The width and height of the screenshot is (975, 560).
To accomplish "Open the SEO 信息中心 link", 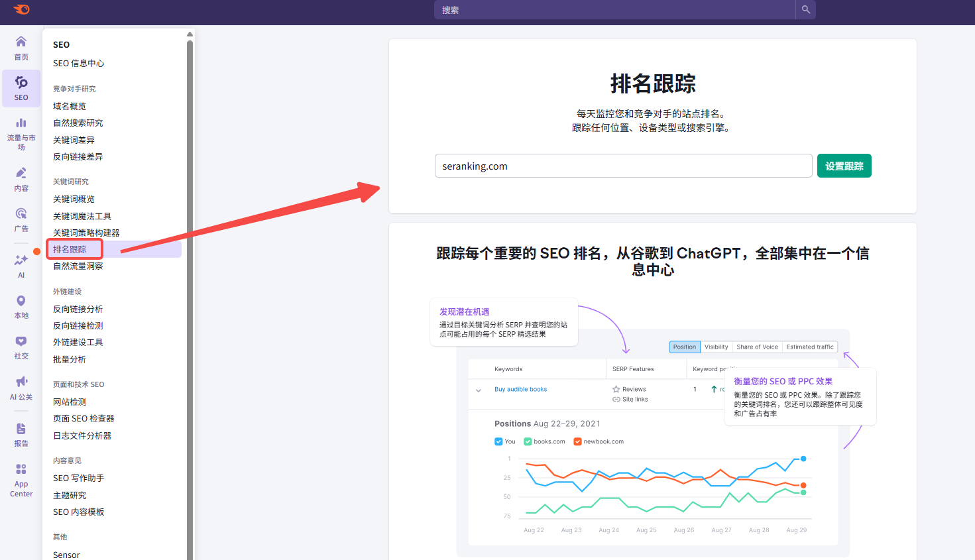I will [78, 63].
